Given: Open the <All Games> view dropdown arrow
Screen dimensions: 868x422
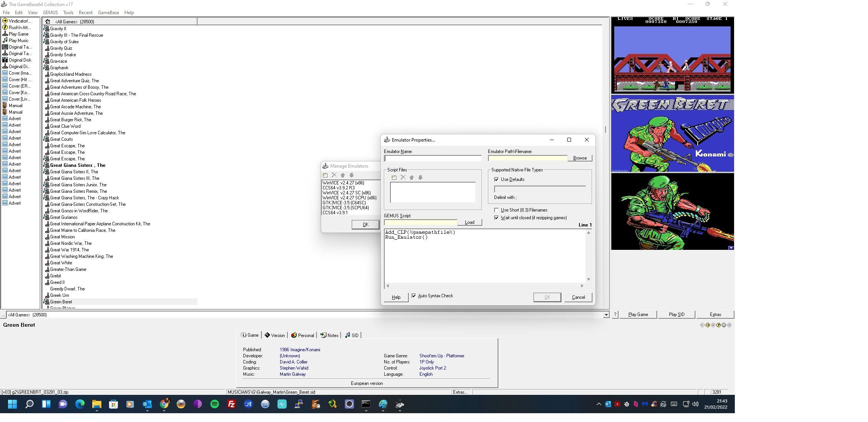Looking at the screenshot, I should 606,315.
